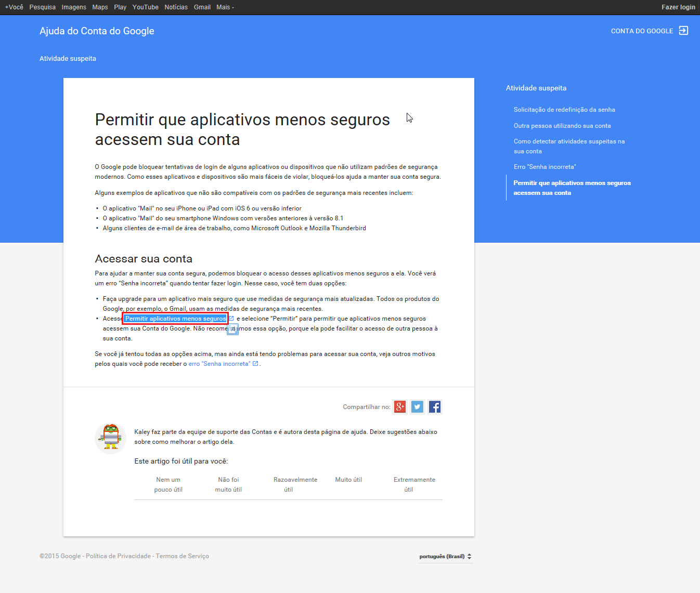The image size is (700, 593).
Task: Rate the article "Razoavelmente útil"
Action: click(295, 484)
